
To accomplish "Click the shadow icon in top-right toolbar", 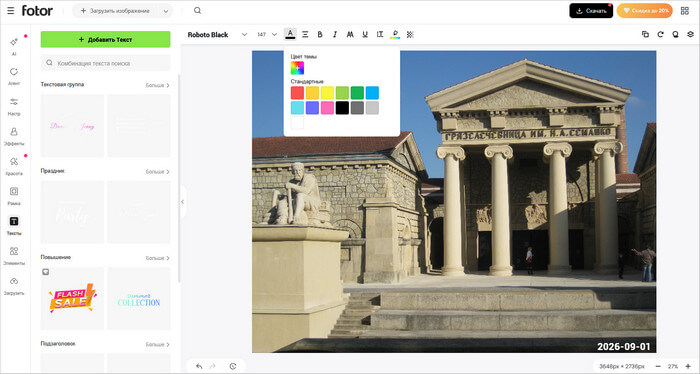I will [675, 34].
